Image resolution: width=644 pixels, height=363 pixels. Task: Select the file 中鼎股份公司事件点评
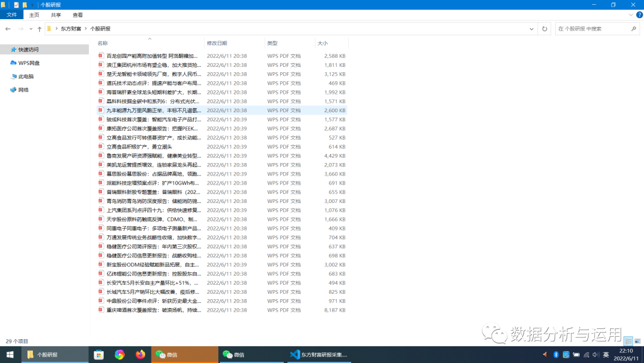222,301
